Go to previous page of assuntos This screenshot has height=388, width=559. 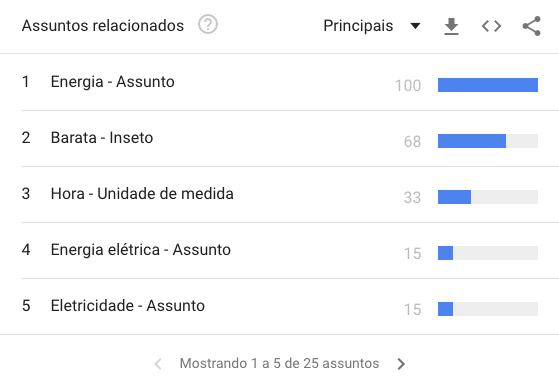(158, 364)
